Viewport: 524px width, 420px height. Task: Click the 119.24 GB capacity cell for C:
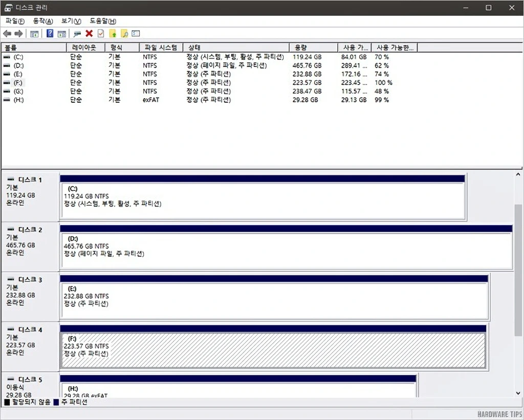pyautogui.click(x=307, y=57)
